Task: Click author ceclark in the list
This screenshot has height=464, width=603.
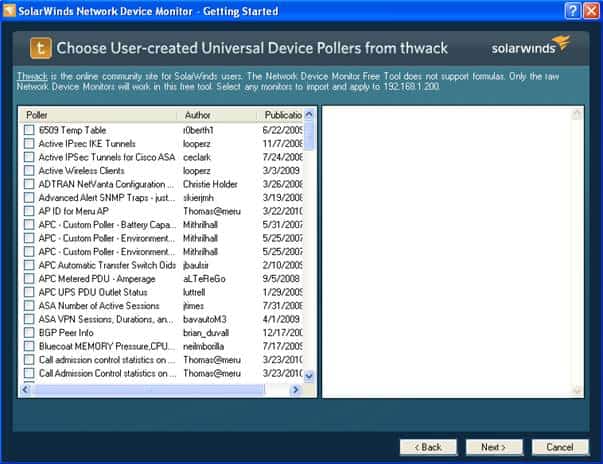Action: 197,157
